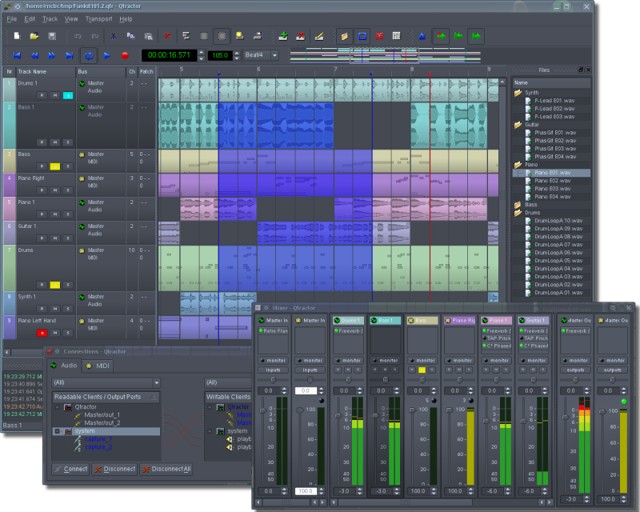Click the Fast Forward transport button
The image size is (640, 512).
click(52, 56)
